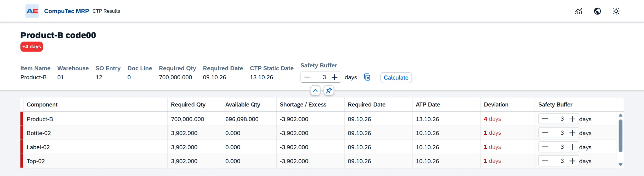Click the +4 days red badge
Image resolution: width=644 pixels, height=176 pixels.
[32, 47]
